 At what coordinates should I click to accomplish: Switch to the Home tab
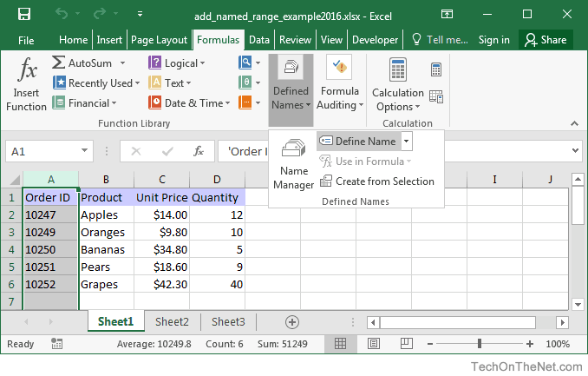pyautogui.click(x=73, y=40)
